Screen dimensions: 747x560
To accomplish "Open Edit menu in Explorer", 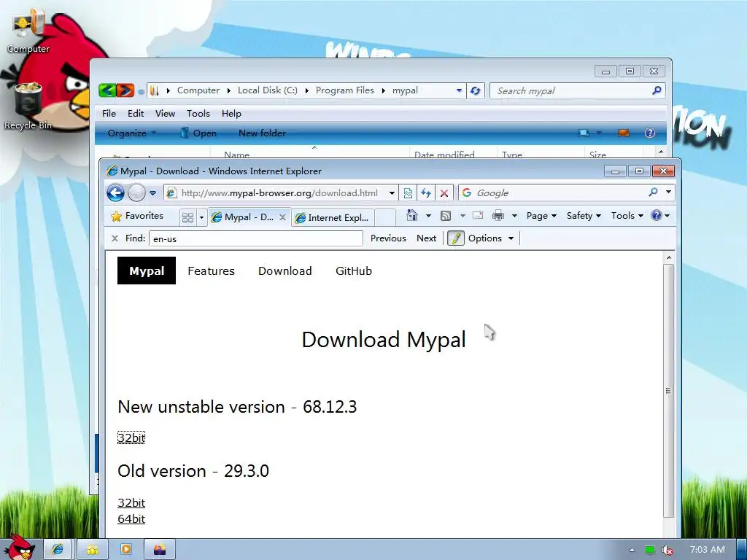I will 135,113.
